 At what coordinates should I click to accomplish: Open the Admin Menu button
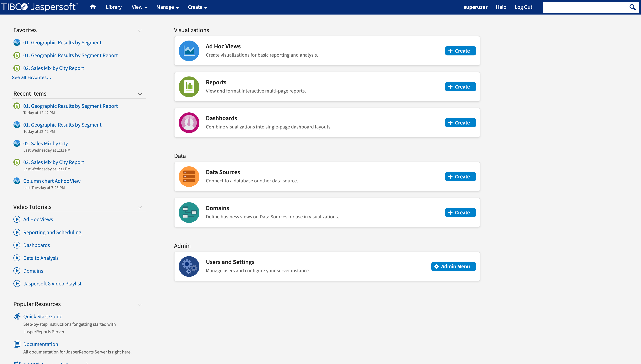pyautogui.click(x=453, y=266)
